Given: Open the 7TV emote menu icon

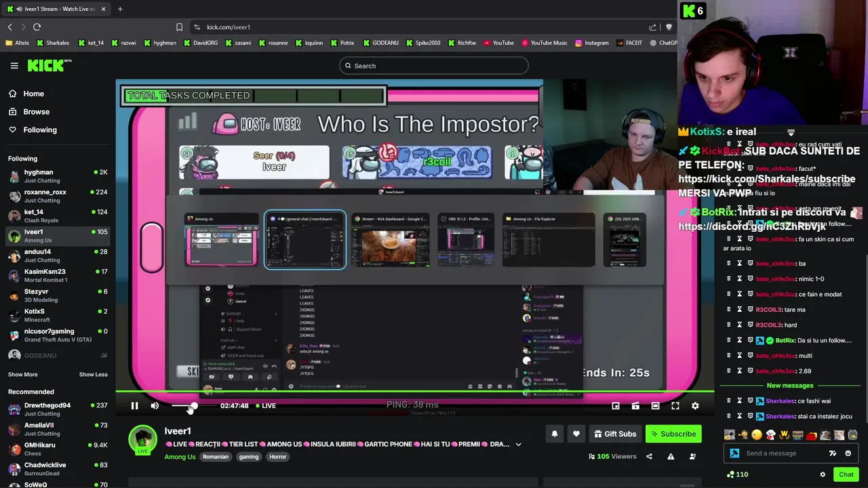Looking at the screenshot, I should [833, 453].
